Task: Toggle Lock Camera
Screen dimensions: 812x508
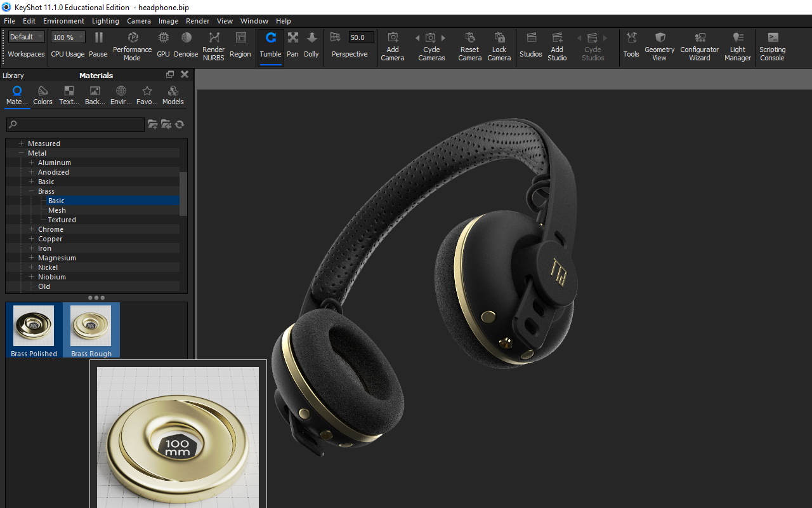Action: tap(499, 46)
